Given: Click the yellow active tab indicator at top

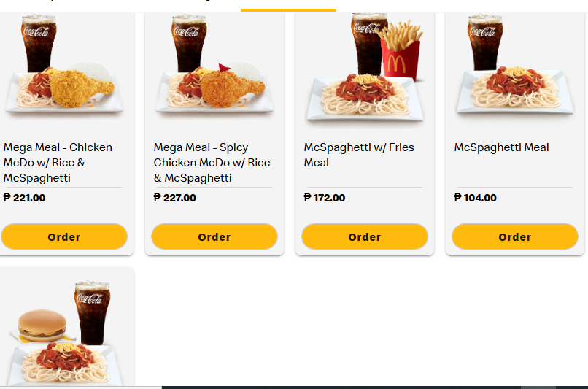Looking at the screenshot, I should [x=288, y=9].
